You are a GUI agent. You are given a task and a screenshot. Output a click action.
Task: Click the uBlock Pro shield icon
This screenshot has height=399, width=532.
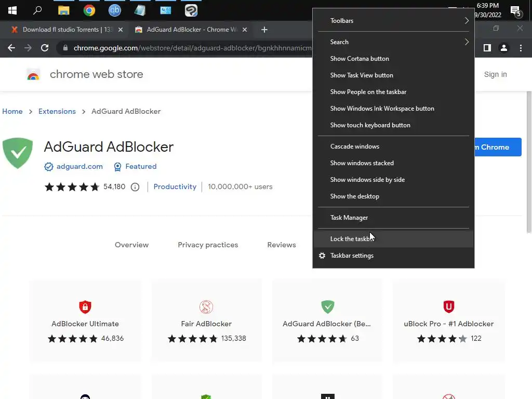coord(448,307)
